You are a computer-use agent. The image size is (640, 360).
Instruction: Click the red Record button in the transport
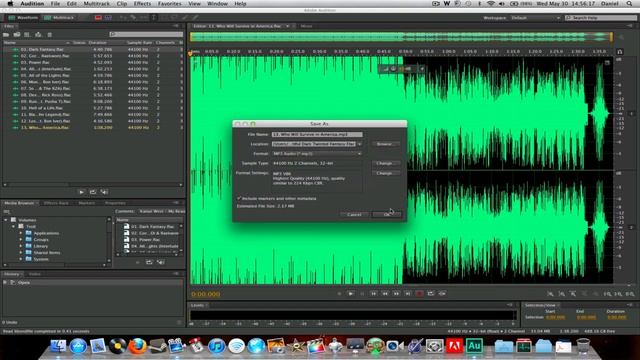coord(419,293)
